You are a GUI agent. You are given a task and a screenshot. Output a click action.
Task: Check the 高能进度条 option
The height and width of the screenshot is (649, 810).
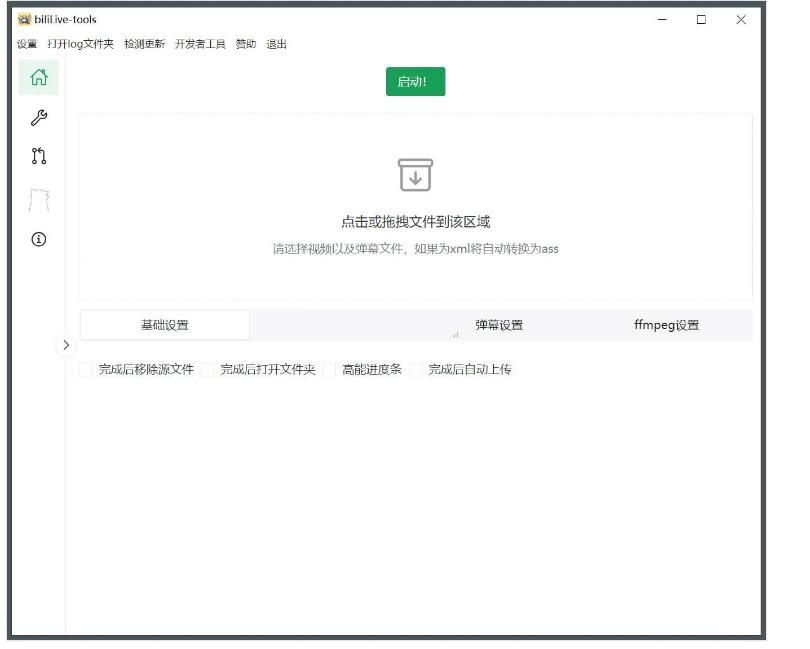330,370
